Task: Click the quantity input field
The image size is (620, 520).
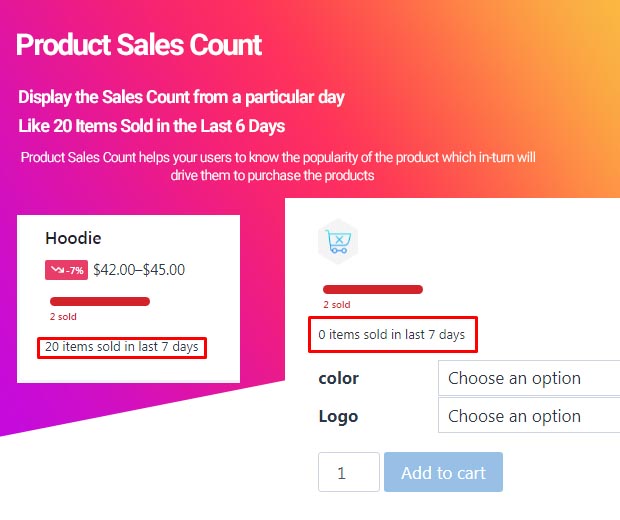Action: click(348, 473)
